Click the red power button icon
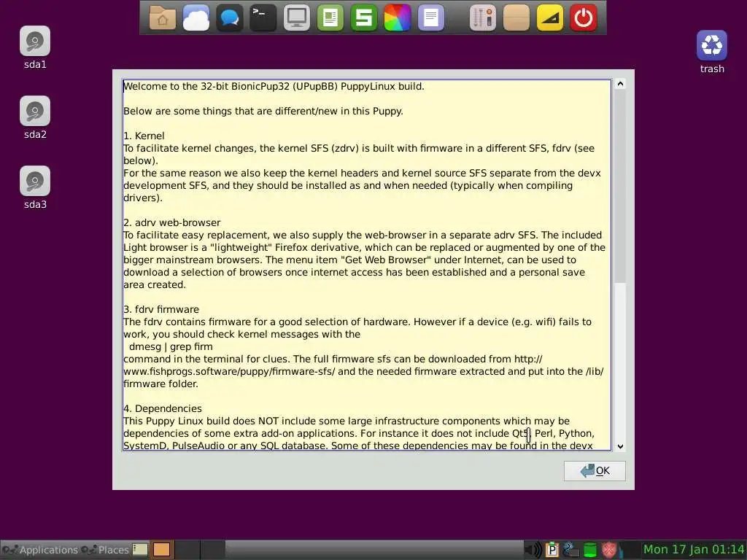The image size is (747, 560). point(584,18)
